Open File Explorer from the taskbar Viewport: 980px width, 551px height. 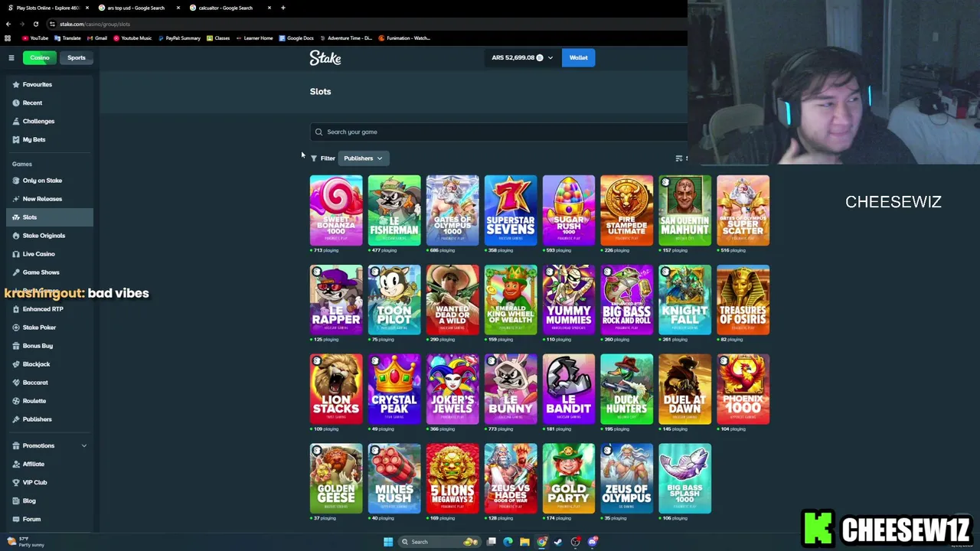coord(524,542)
